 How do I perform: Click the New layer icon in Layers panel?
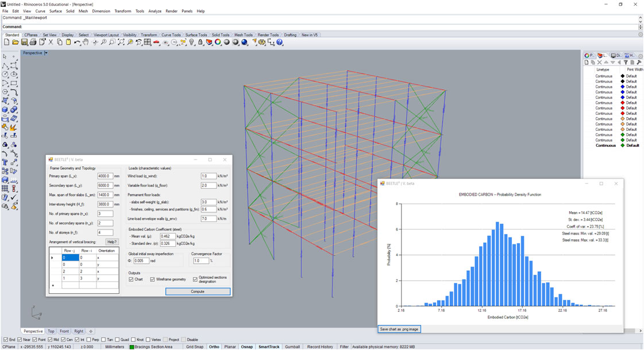(x=587, y=63)
